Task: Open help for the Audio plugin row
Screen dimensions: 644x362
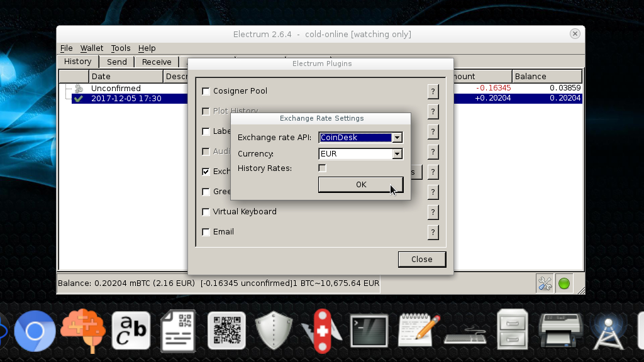Action: coord(433,152)
